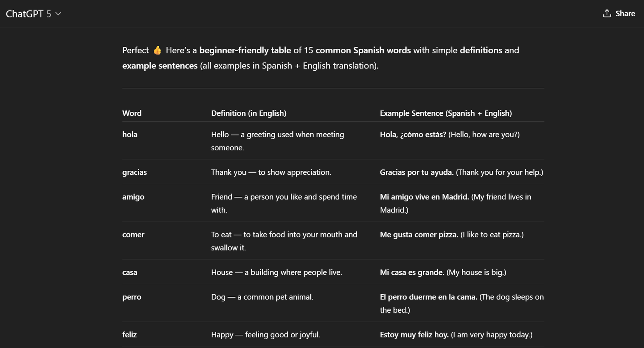This screenshot has height=348, width=644.
Task: Click the Example Sentence column header
Action: coord(446,113)
